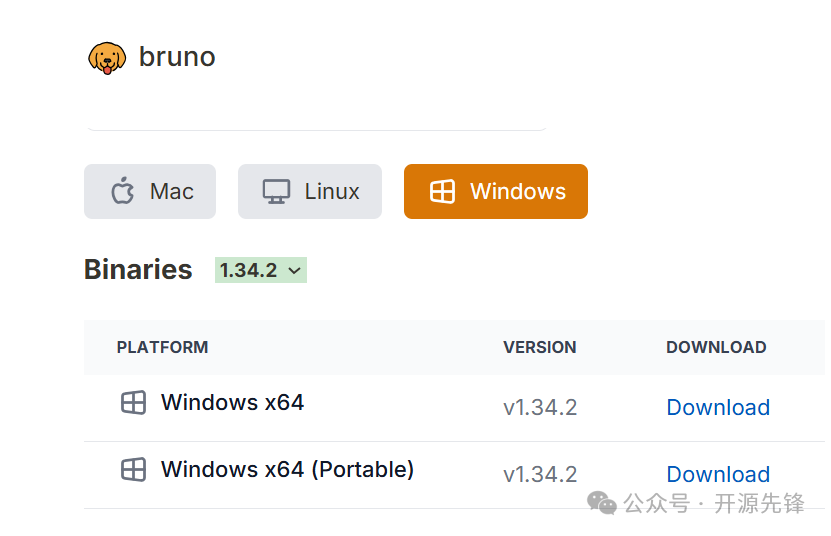The image size is (831, 536).
Task: Click v1.34.2 in the Portable row
Action: 540,474
